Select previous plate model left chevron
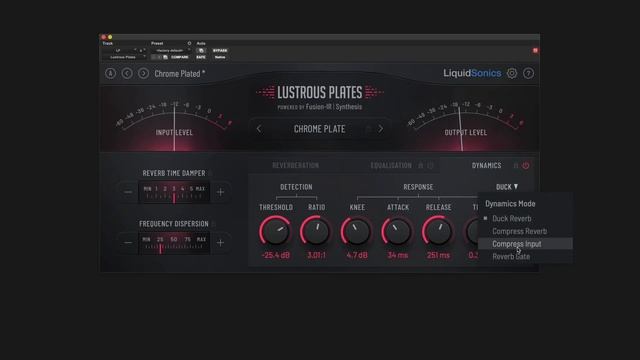Screen dimensions: 640x360 (x=259, y=129)
